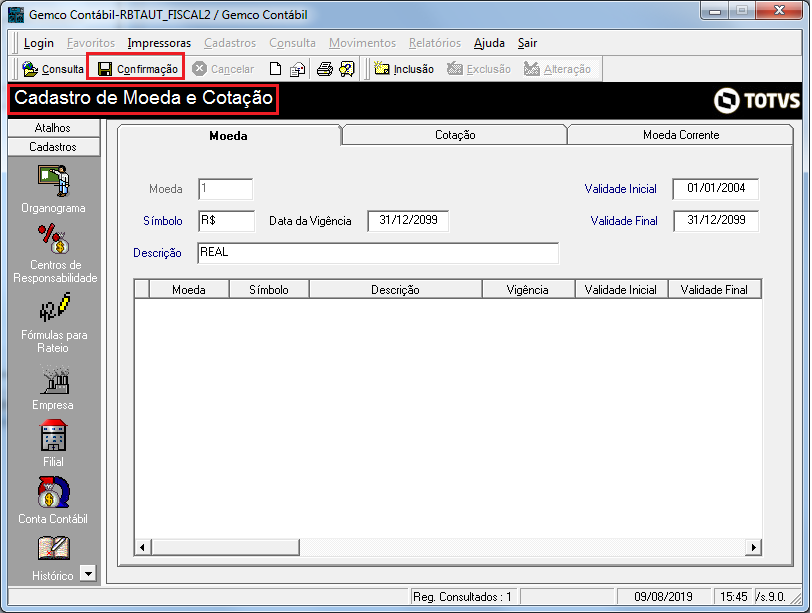Click the Validade Inicial column header
The width and height of the screenshot is (812, 613).
pyautogui.click(x=621, y=289)
